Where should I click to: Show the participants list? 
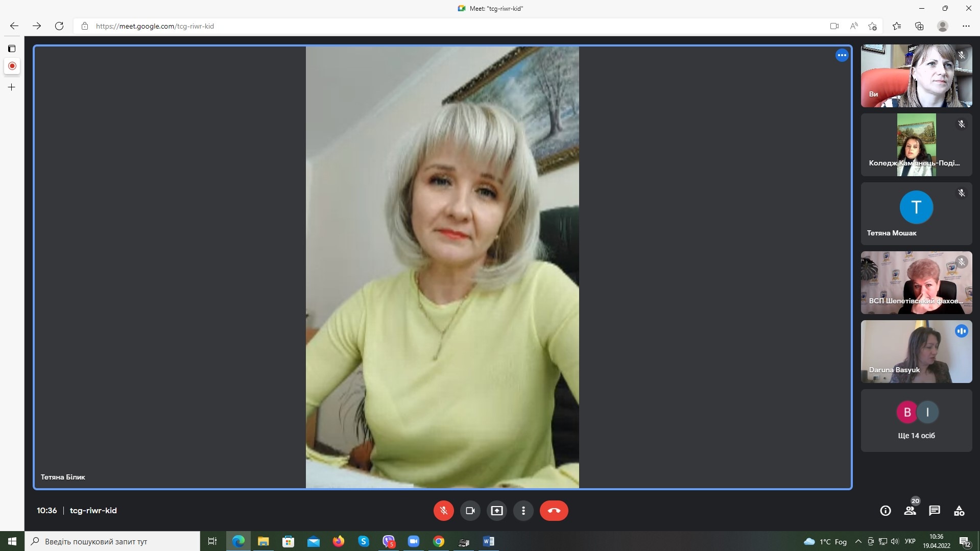(x=910, y=510)
